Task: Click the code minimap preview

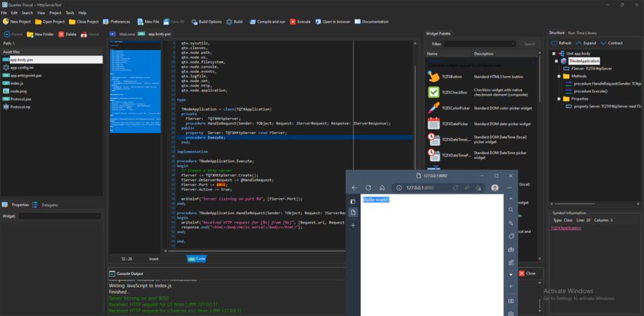Action: point(135,86)
